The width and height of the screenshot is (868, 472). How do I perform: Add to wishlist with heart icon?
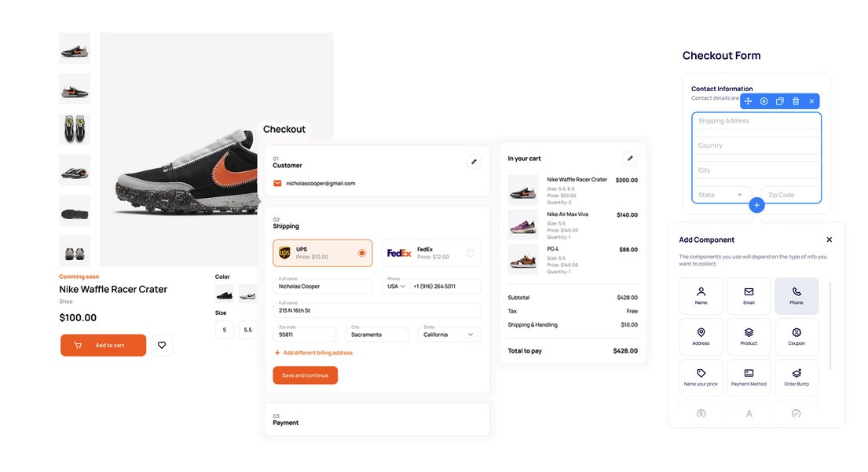[x=162, y=346]
